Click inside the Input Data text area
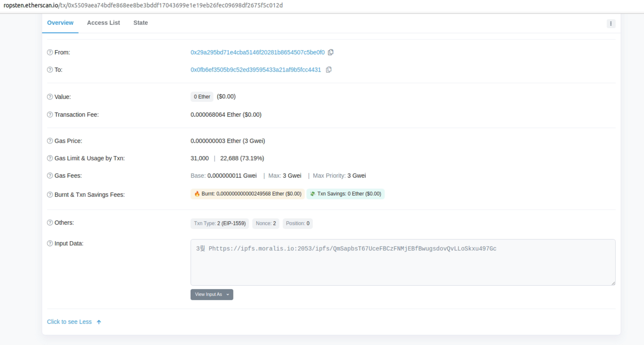 click(x=402, y=267)
